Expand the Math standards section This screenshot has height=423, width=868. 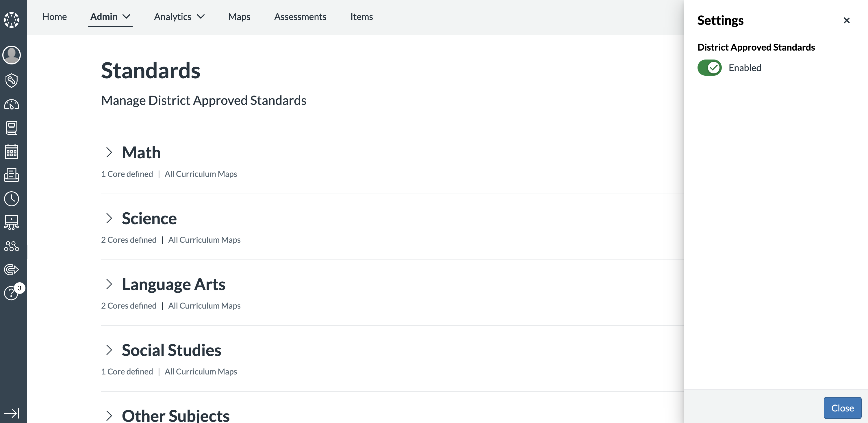[x=109, y=152]
